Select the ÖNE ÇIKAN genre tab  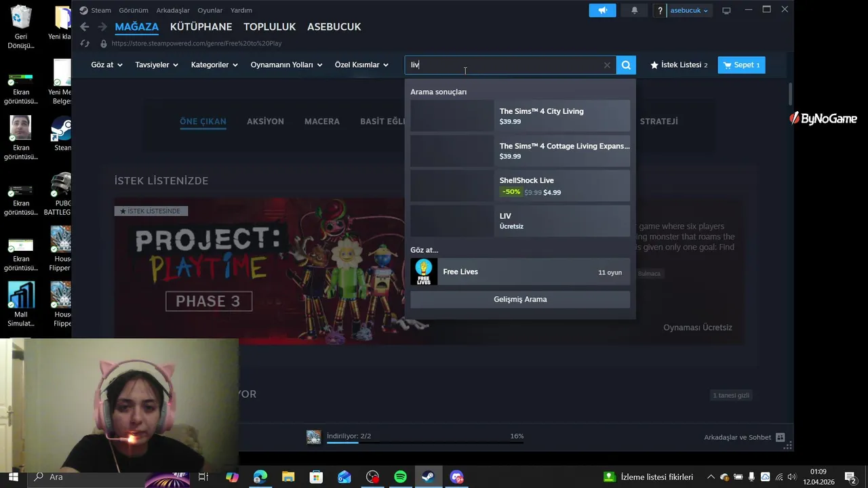tap(203, 121)
